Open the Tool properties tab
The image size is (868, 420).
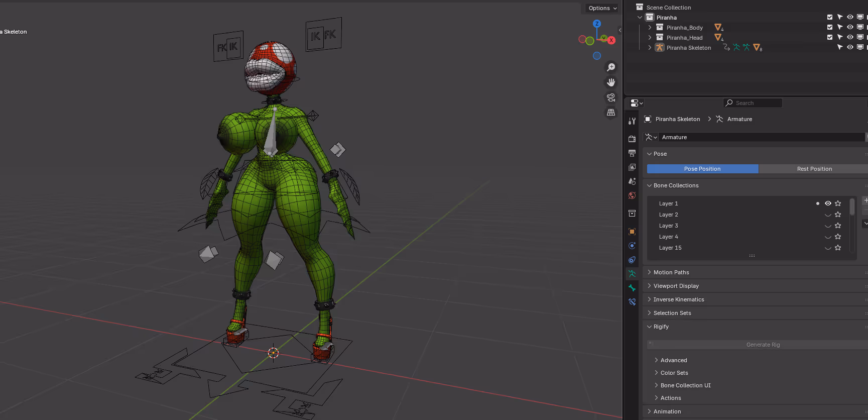[632, 121]
